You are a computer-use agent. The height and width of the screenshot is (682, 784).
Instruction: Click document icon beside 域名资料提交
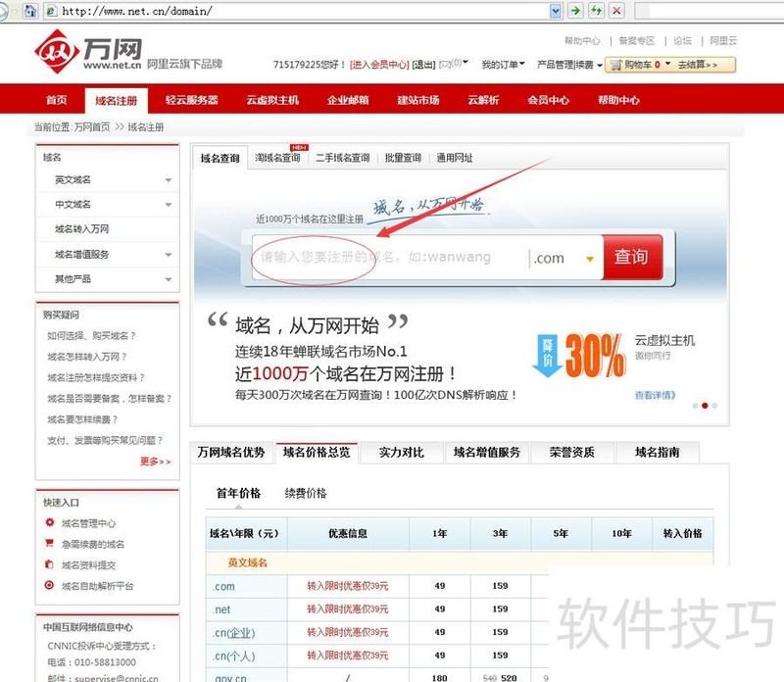click(x=50, y=564)
